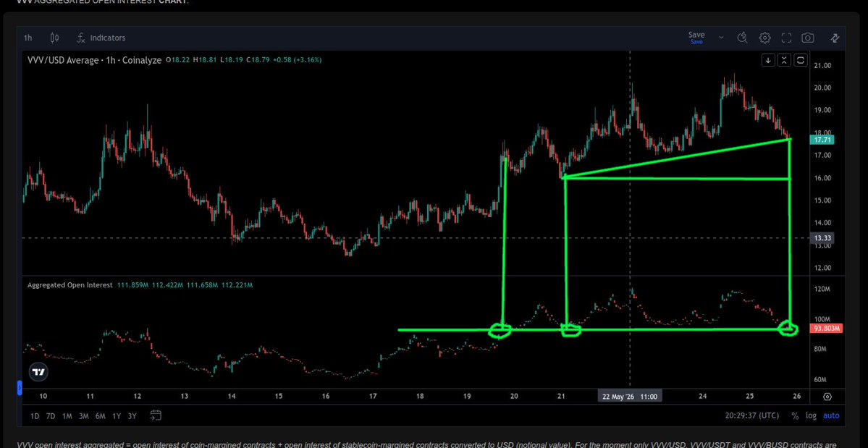Select the 1D date range
Image resolution: width=868 pixels, height=448 pixels.
coord(34,416)
